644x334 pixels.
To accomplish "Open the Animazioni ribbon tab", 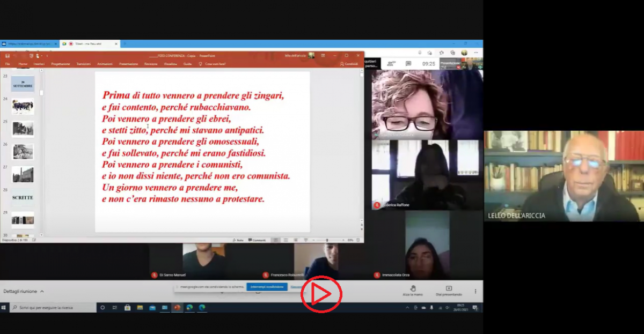I will (x=105, y=64).
